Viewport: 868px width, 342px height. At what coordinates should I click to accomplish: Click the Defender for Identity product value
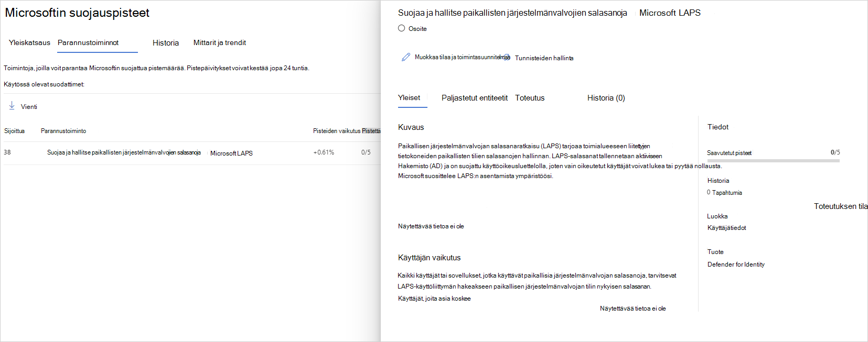coord(736,264)
